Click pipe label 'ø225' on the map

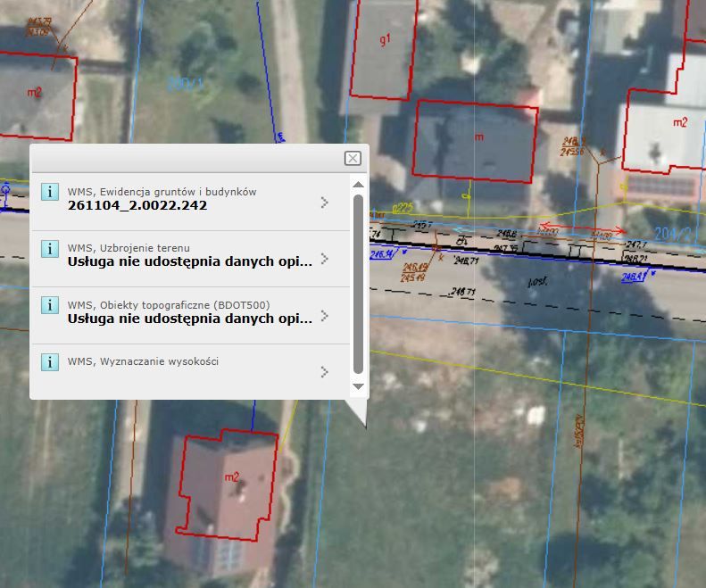tap(402, 208)
